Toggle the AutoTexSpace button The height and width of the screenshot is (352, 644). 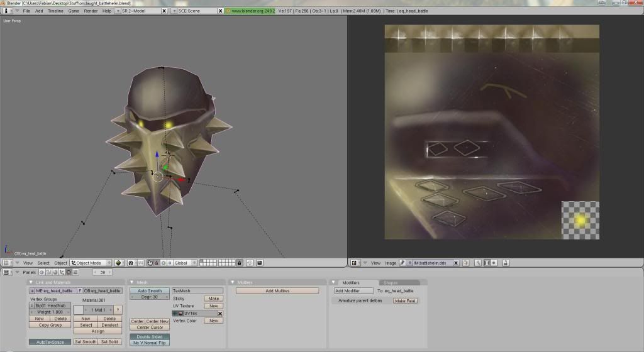point(49,342)
